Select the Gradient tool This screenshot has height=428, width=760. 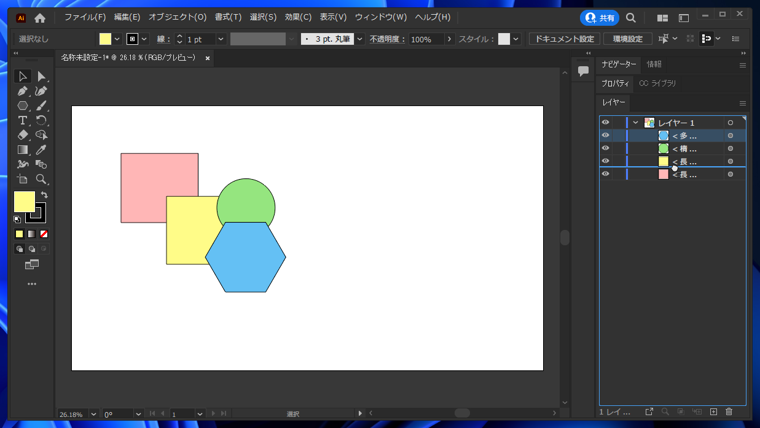[22, 150]
